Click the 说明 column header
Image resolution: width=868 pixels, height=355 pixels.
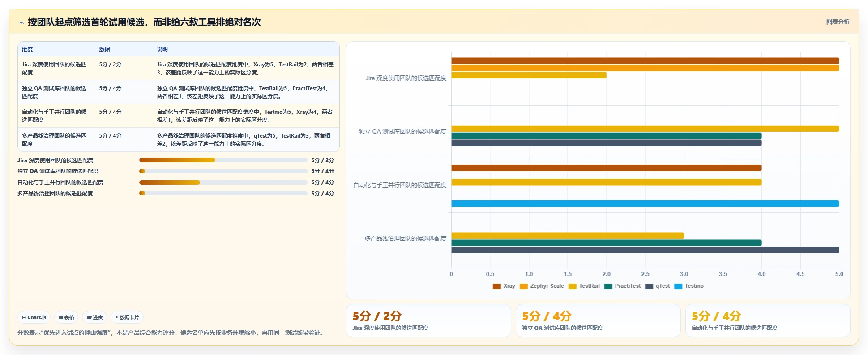point(162,49)
